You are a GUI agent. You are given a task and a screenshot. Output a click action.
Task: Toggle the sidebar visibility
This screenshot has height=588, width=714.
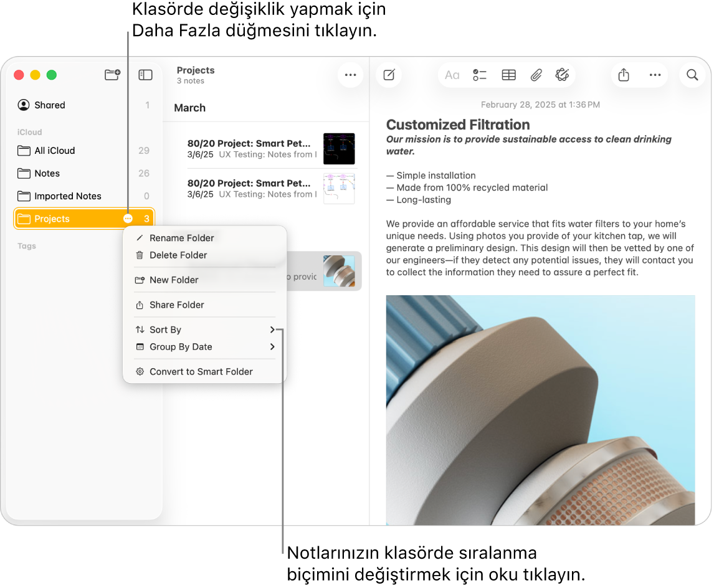(145, 74)
